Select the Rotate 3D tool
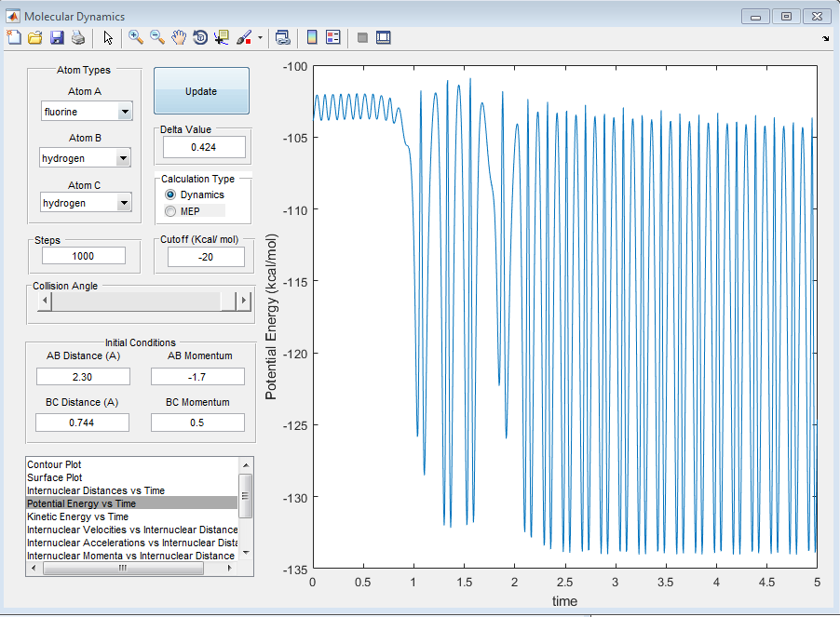The width and height of the screenshot is (840, 617). click(x=200, y=37)
